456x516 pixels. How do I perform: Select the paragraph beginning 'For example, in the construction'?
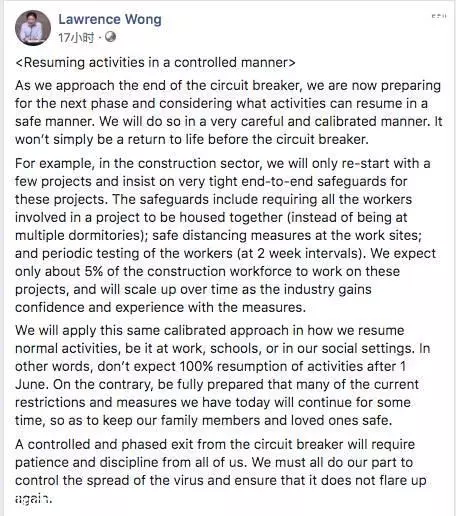(x=226, y=235)
